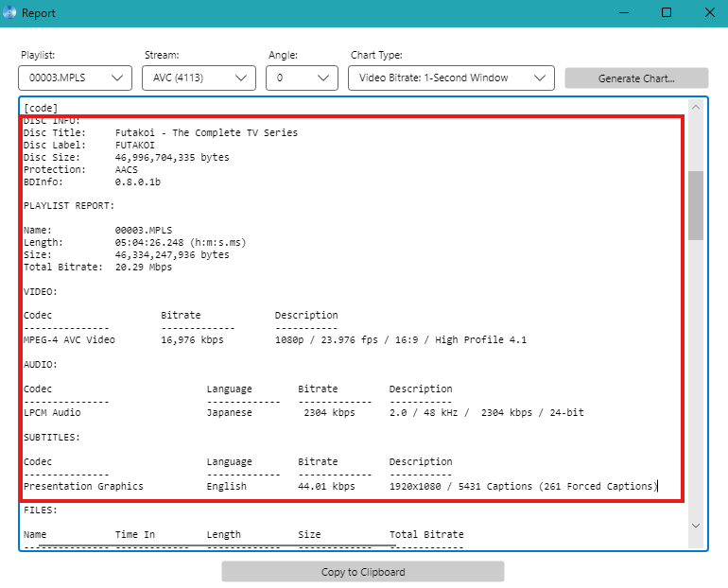
Task: Maximize the Report window
Action: 667,12
